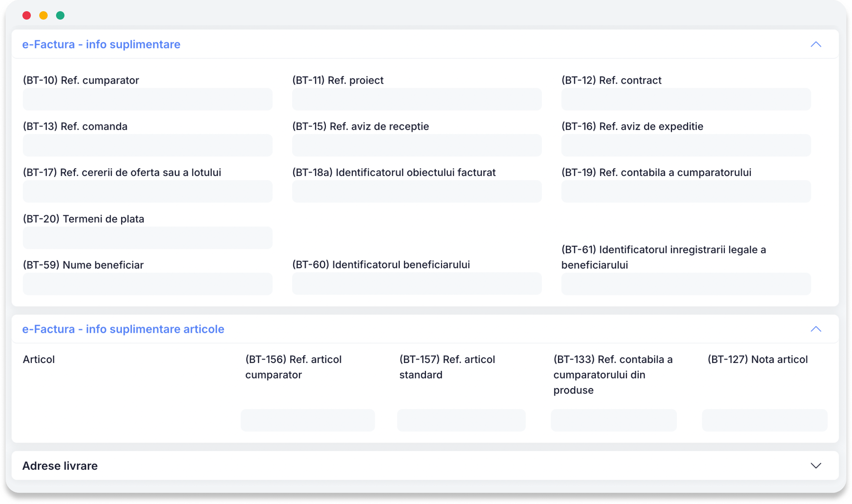Open the "e-Factura - info suplimentare" header link
Image resolution: width=852 pixels, height=504 pixels.
[101, 44]
